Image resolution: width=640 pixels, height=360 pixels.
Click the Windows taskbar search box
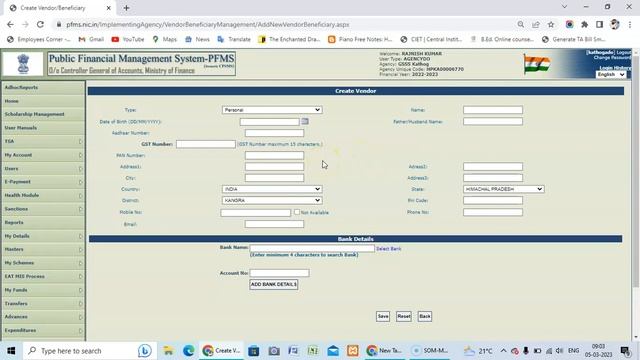coord(90,351)
